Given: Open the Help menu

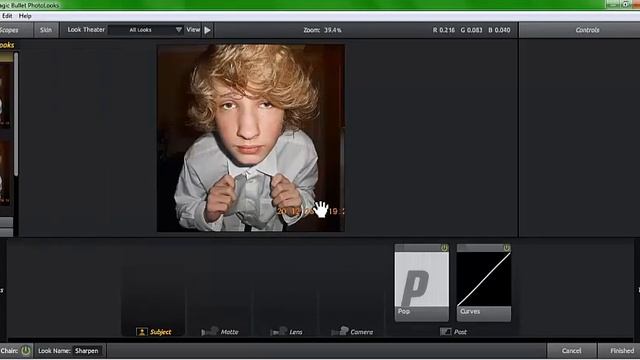Looking at the screenshot, I should (25, 16).
